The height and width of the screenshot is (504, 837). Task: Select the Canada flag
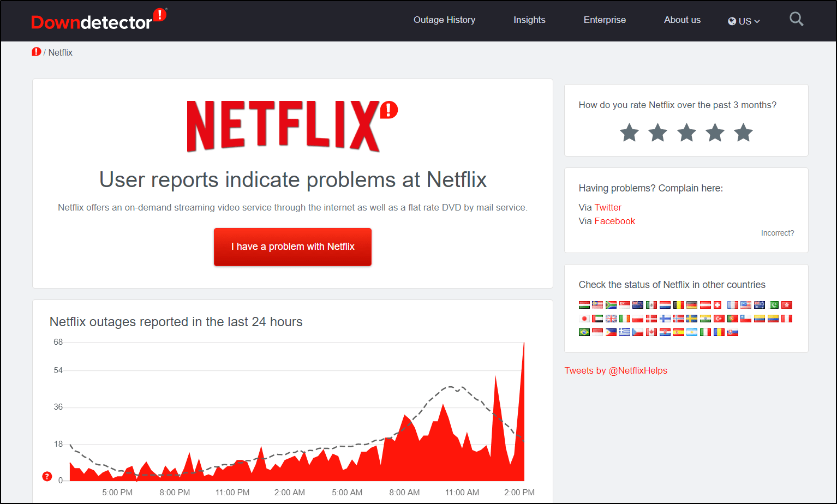pos(651,332)
